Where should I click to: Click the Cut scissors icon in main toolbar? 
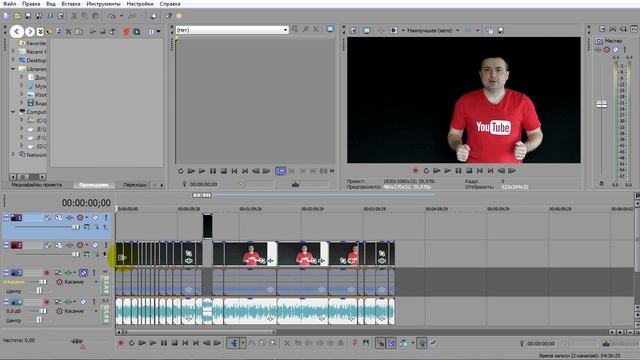click(74, 16)
